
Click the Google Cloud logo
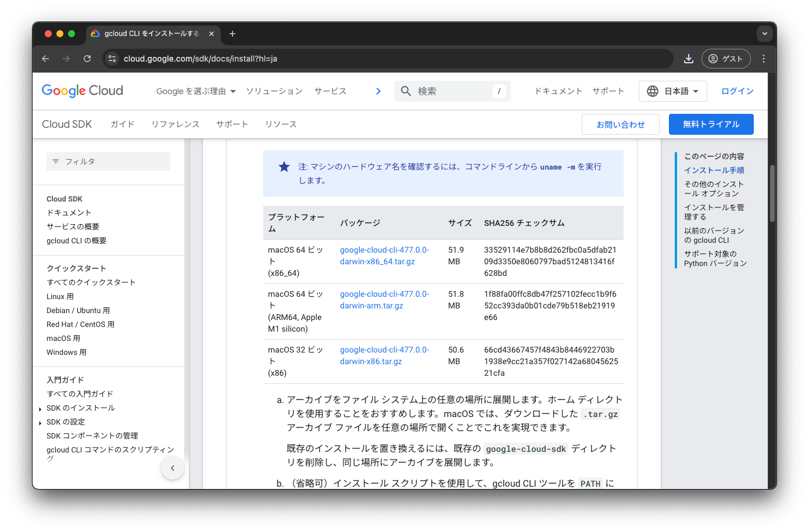tap(83, 91)
